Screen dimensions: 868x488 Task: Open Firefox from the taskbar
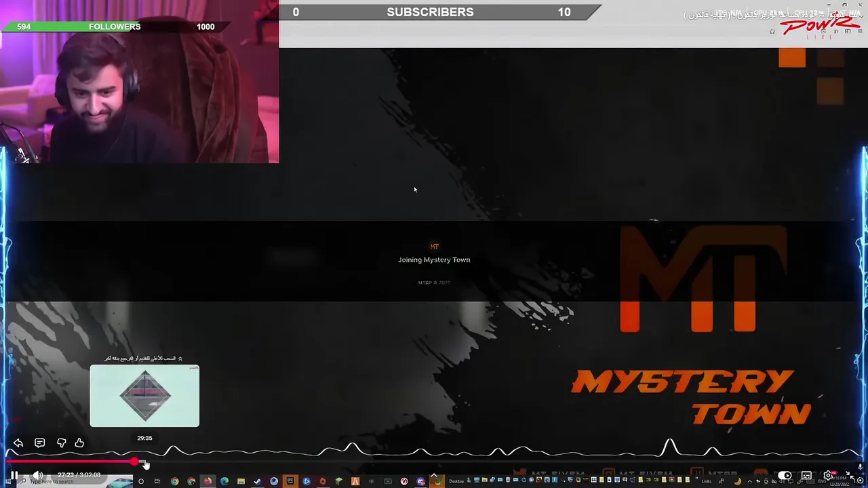(208, 481)
